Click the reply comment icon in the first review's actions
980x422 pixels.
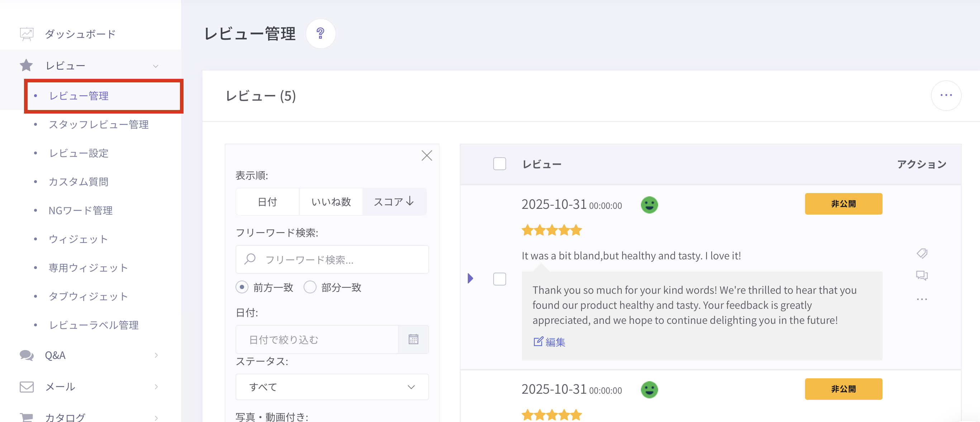point(922,275)
